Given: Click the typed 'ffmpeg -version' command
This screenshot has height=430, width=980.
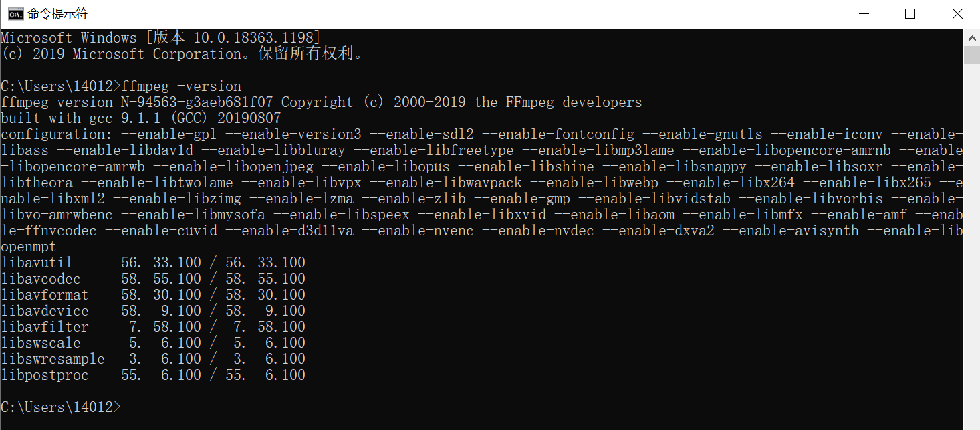Looking at the screenshot, I should [x=181, y=86].
